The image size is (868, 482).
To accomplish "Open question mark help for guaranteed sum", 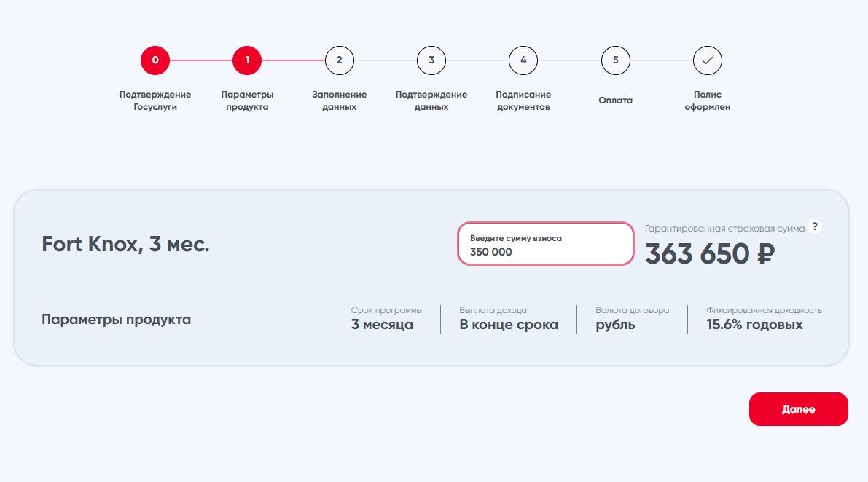I will pos(814,226).
